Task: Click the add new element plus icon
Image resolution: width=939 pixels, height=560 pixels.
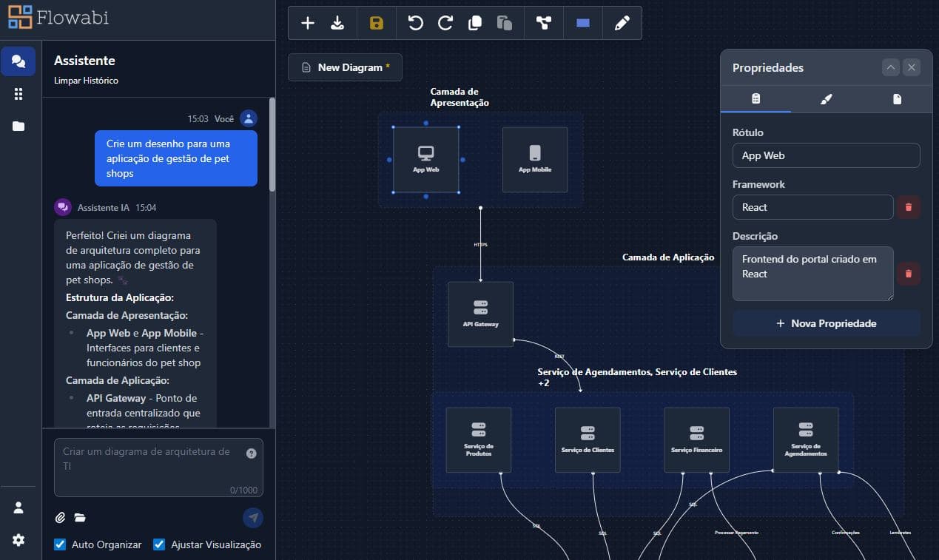Action: tap(308, 23)
